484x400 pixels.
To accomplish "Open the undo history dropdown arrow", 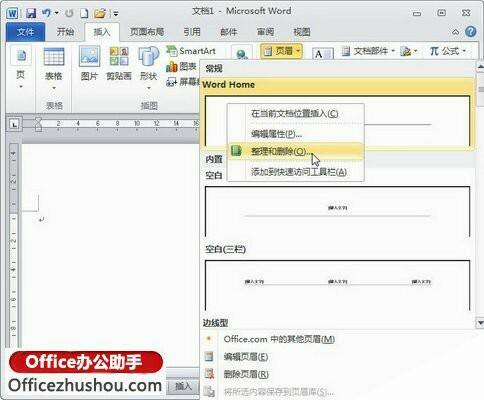I will pyautogui.click(x=57, y=13).
